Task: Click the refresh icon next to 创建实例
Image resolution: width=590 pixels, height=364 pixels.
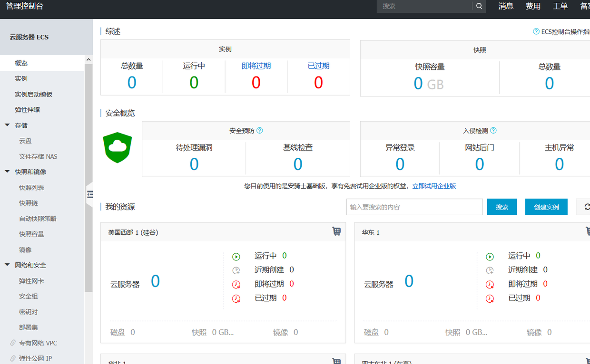Action: [x=587, y=207]
